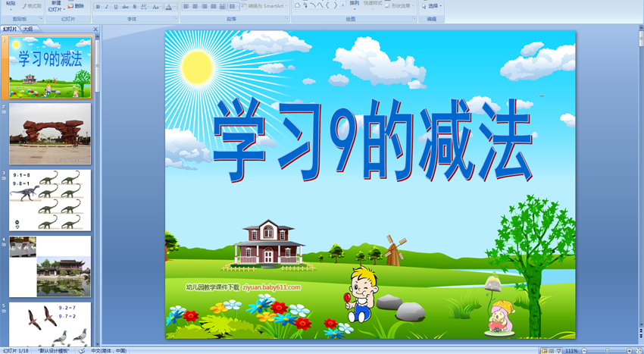Click the 删除 slide button
644x354 pixels.
pyautogui.click(x=76, y=6)
